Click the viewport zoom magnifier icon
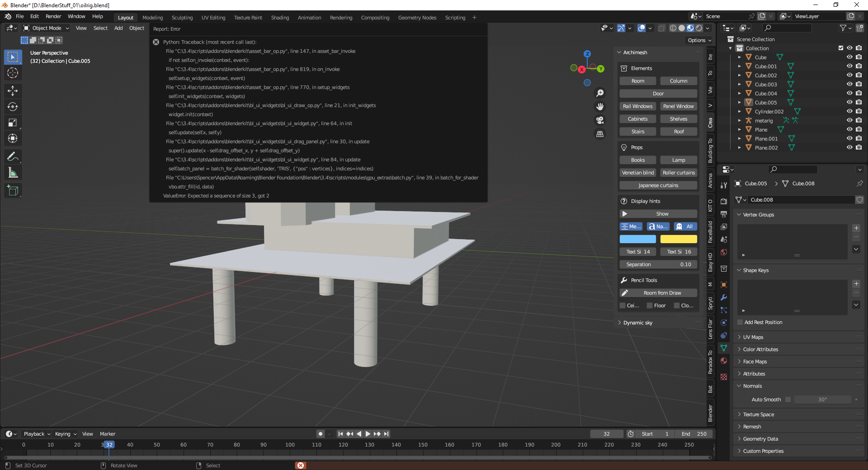The height and width of the screenshot is (470, 868). 600,93
